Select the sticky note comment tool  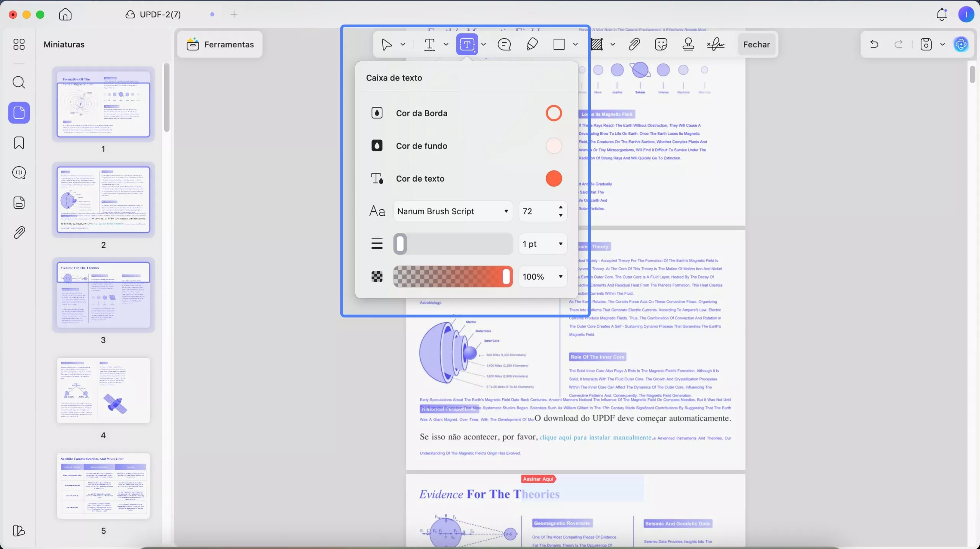[x=504, y=44]
